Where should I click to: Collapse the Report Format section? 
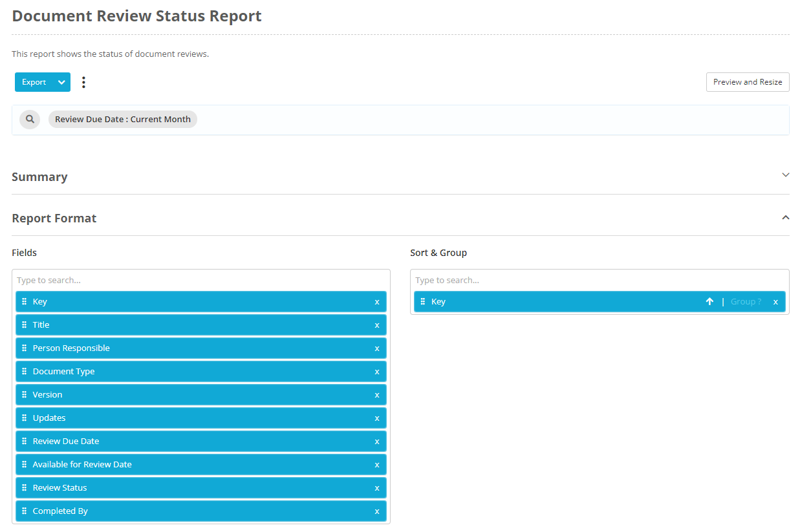[786, 218]
